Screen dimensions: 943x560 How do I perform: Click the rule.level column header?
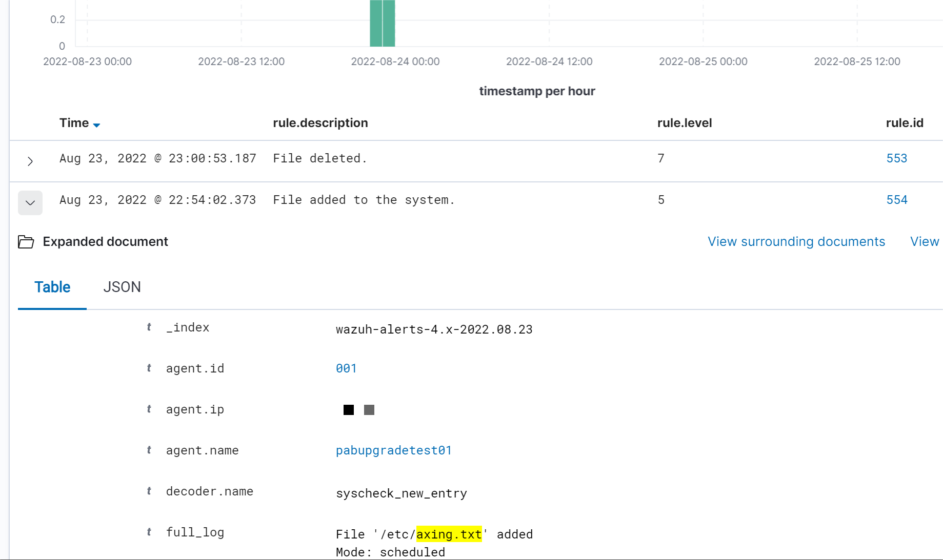(685, 123)
